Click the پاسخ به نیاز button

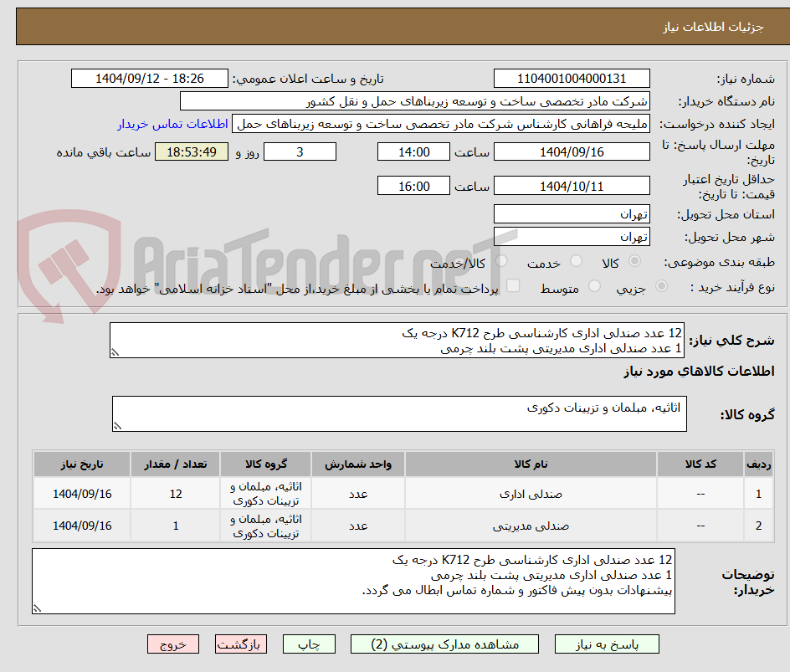[x=607, y=644]
